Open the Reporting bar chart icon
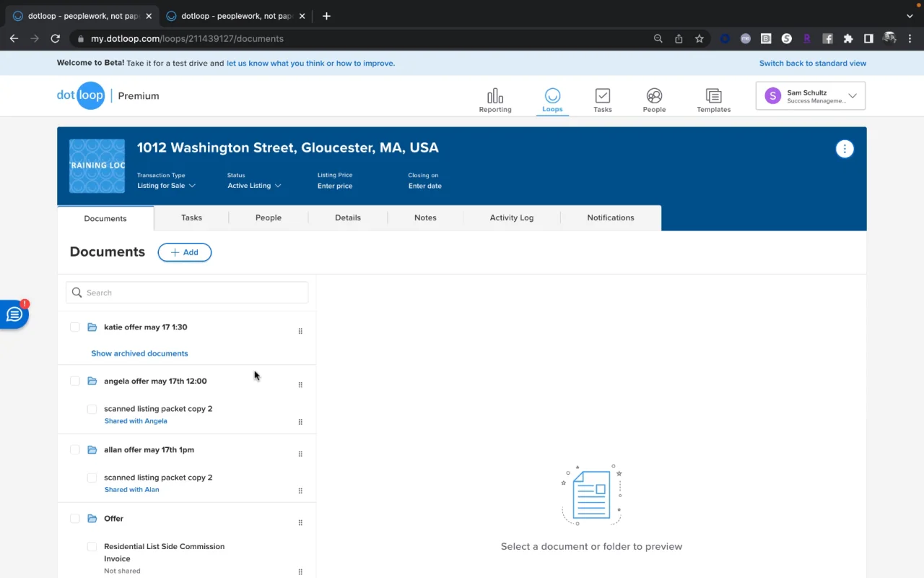The height and width of the screenshot is (578, 924). [x=494, y=96]
